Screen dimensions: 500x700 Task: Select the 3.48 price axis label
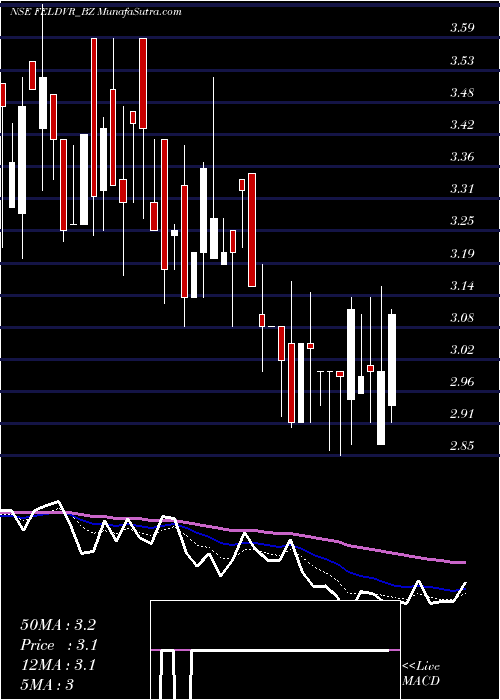(x=462, y=93)
